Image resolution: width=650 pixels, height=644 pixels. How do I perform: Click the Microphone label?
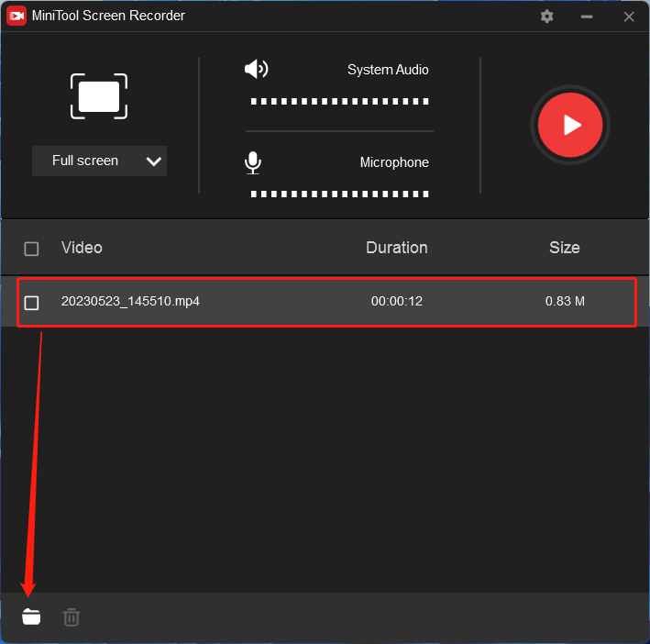[x=394, y=162]
